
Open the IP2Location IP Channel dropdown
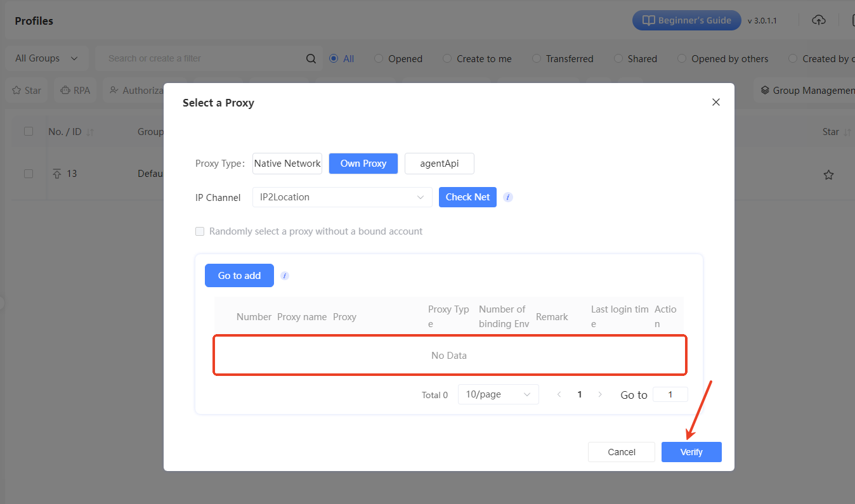342,197
